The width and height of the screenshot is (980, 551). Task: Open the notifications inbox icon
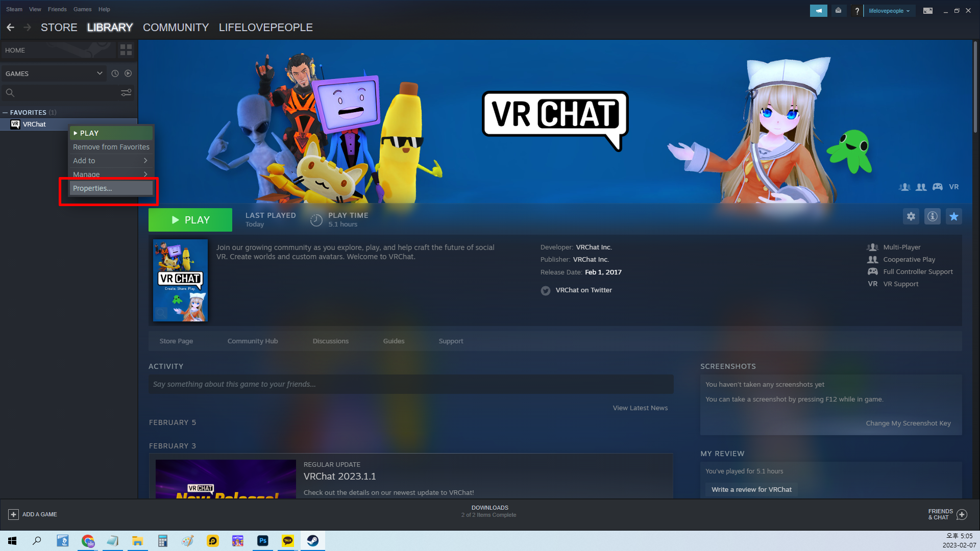click(838, 11)
